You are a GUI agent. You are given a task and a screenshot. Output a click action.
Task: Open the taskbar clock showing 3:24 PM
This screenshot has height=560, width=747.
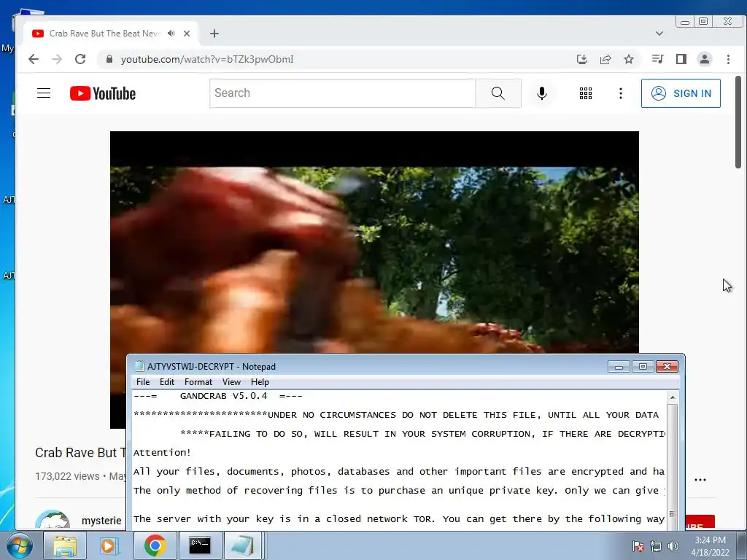(x=710, y=546)
